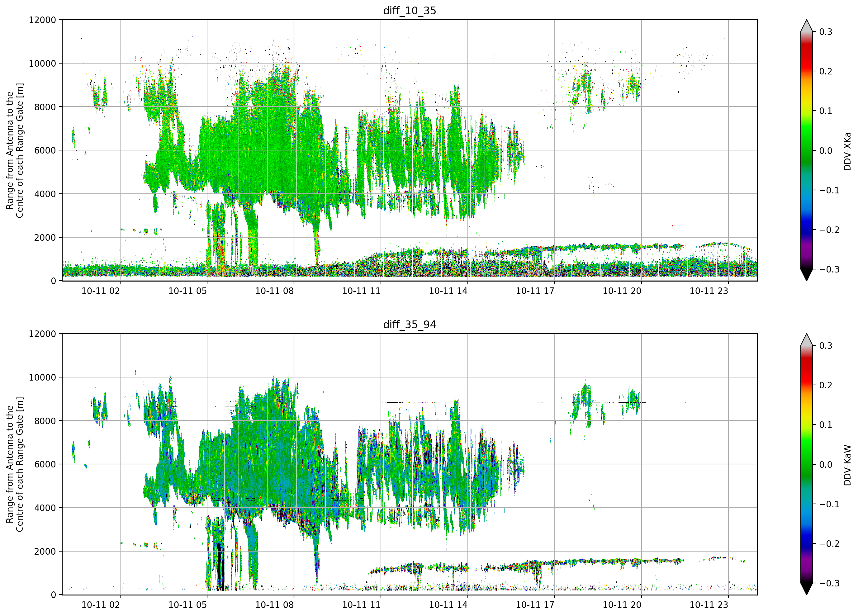Click the 0.3 tick on DDV-XKa colorbar
Viewport: 858px width, 616px height.
tap(826, 32)
